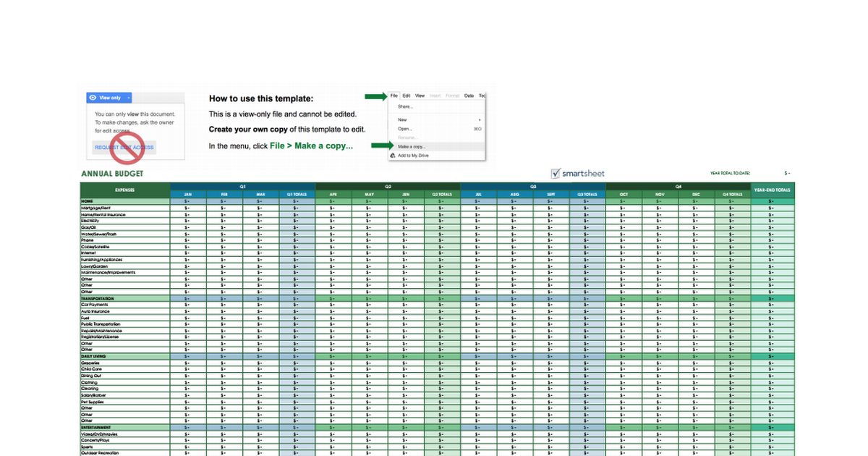This screenshot has height=456, width=868.
Task: Open the File menu
Action: [x=394, y=96]
